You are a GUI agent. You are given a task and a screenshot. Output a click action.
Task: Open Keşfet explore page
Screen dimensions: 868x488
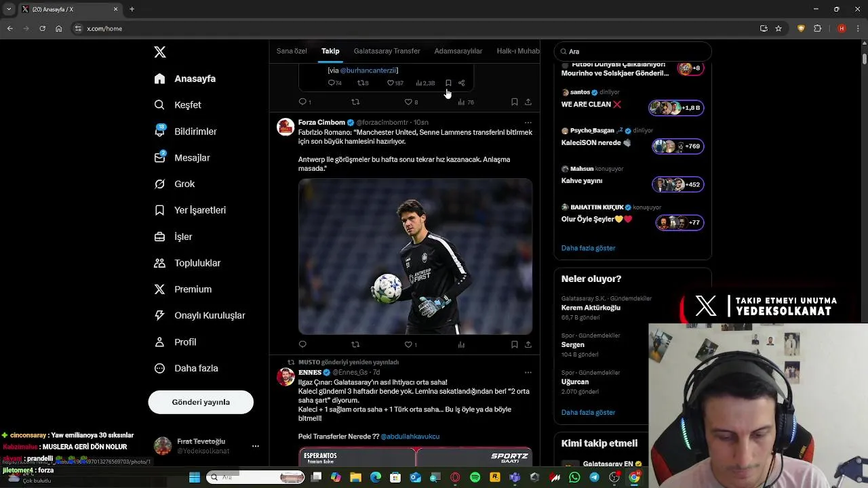click(x=178, y=105)
